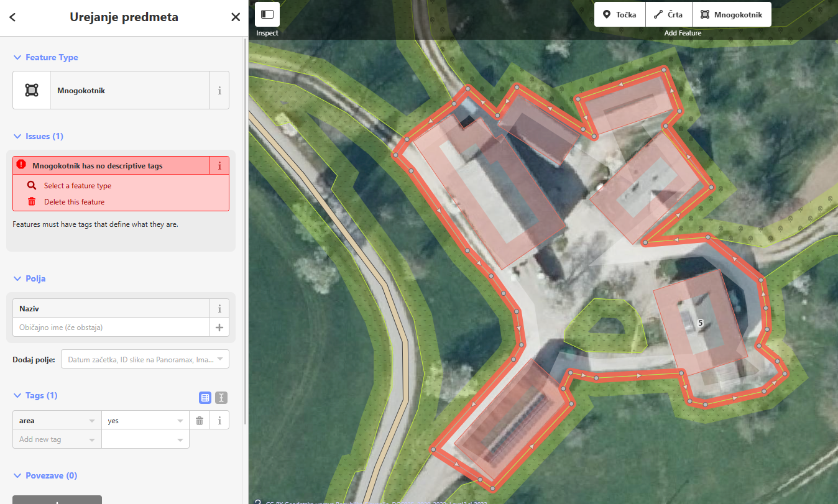Select the Črta add-feature mode
838x504 pixels.
[x=668, y=14]
